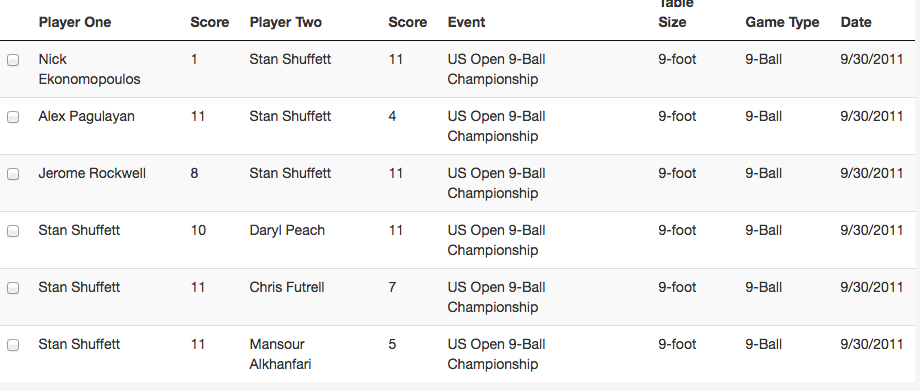Click the Game Type column header
Screen dimensions: 920x391
point(782,22)
